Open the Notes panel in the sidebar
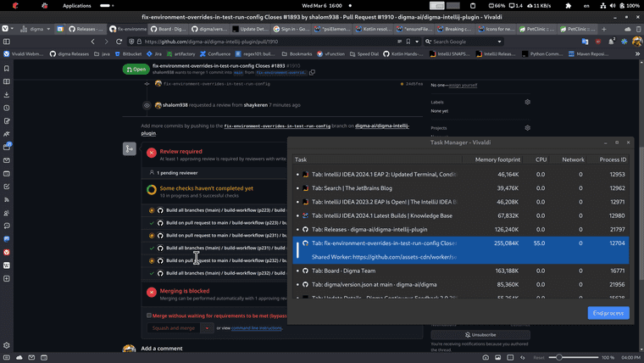 (7, 121)
